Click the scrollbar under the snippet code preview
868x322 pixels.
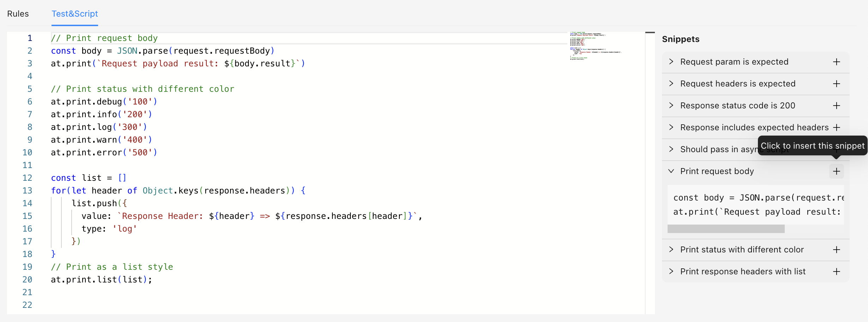(726, 229)
